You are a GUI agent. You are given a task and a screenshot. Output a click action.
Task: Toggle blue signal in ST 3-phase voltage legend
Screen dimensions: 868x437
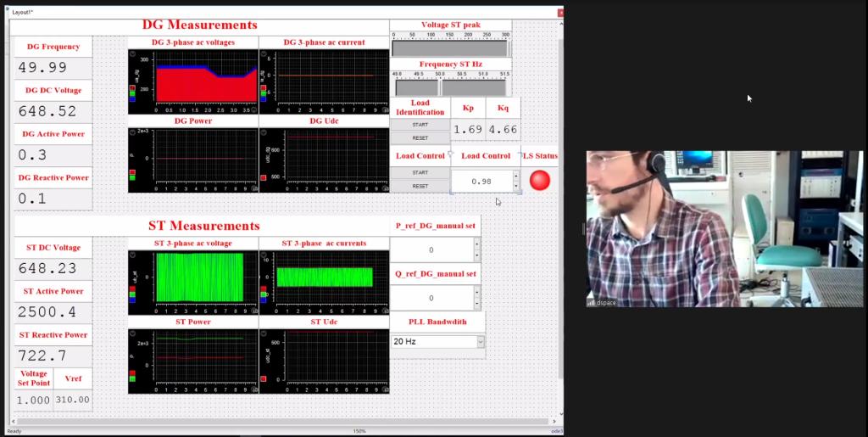[x=132, y=300]
